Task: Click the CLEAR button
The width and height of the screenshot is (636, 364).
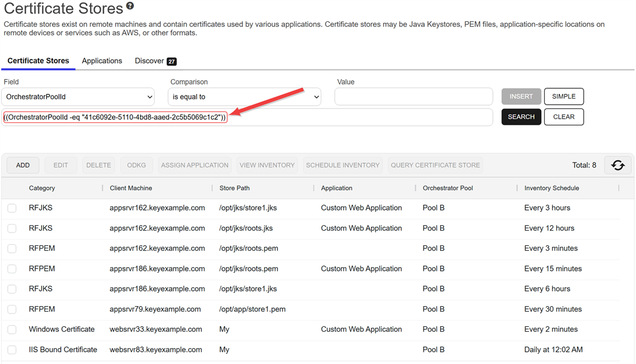Action: point(564,117)
